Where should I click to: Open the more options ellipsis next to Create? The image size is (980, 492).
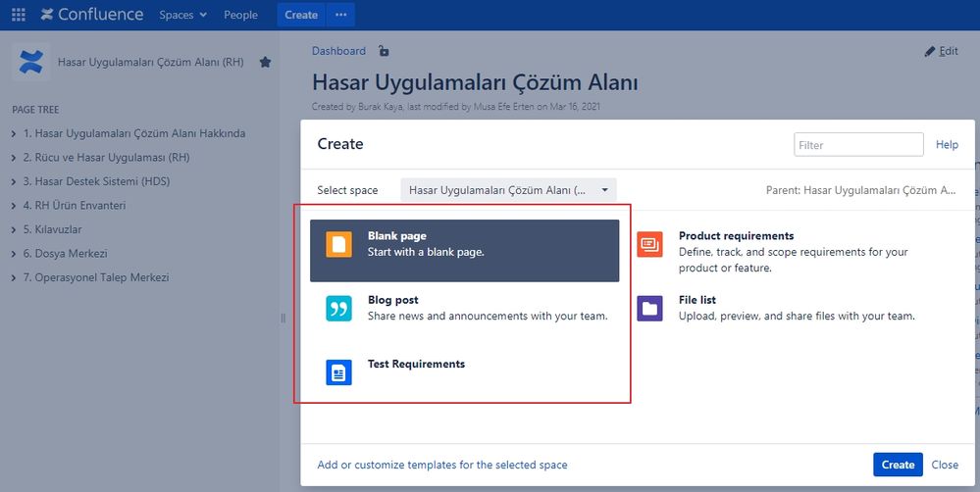[340, 15]
